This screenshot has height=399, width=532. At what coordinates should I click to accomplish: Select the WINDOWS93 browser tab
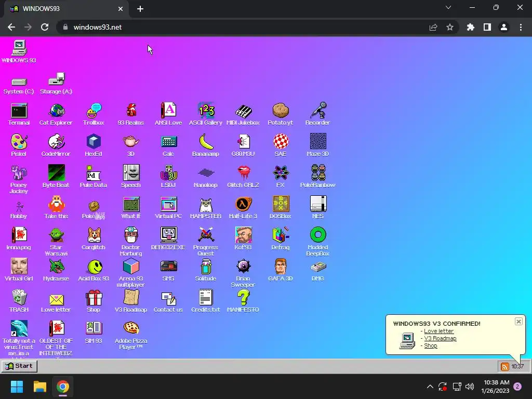[x=66, y=9]
